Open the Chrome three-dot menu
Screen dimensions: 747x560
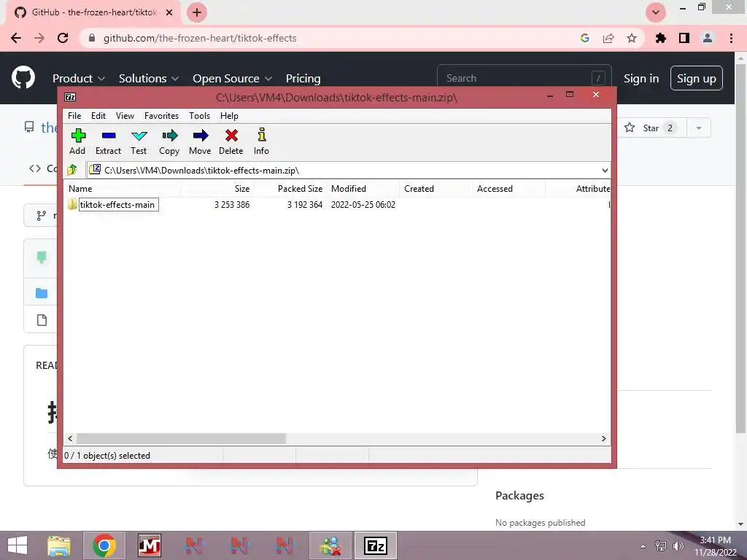(731, 38)
